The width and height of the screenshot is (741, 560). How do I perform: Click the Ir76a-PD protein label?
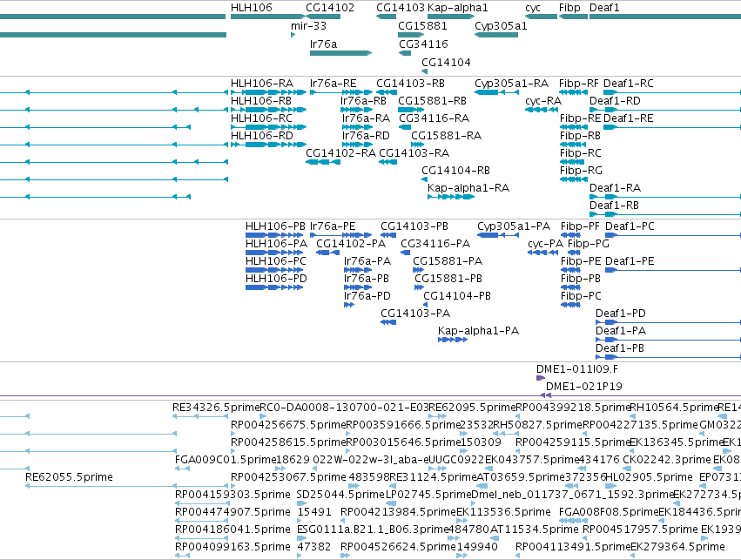pyautogui.click(x=367, y=296)
